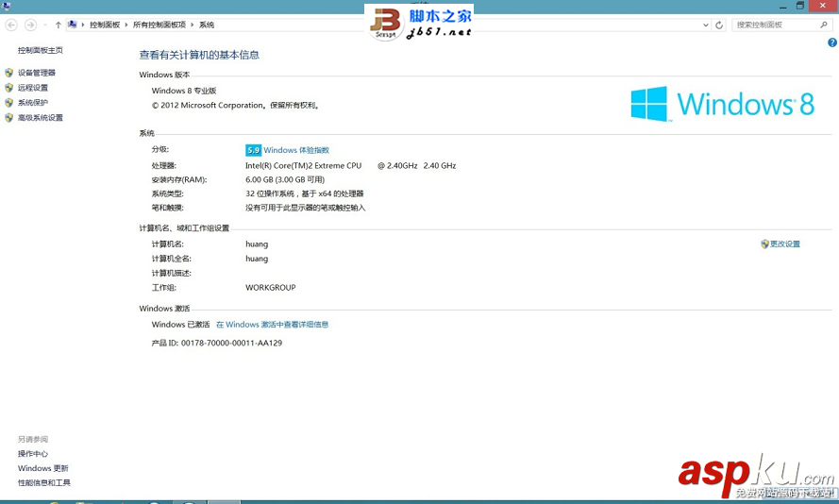Image resolution: width=839 pixels, height=504 pixels.
Task: Open 高级系统设置 from sidebar
Action: pyautogui.click(x=41, y=118)
